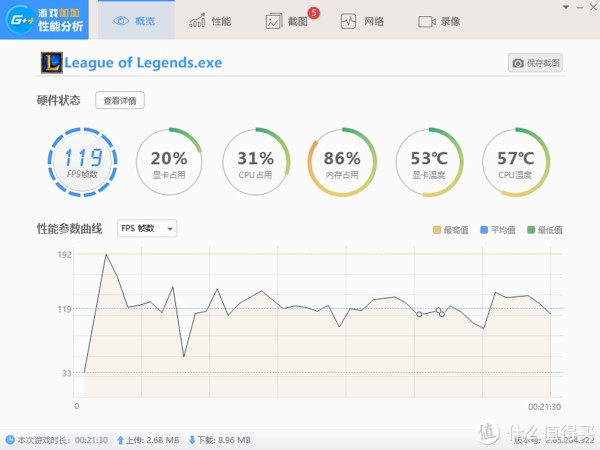Switch to the 网络 network tab
600x450 pixels.
(362, 21)
